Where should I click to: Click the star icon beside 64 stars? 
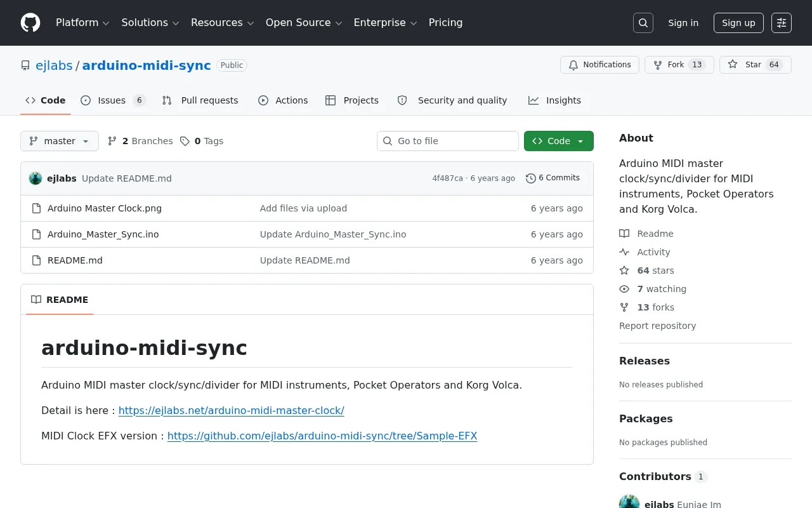(624, 271)
